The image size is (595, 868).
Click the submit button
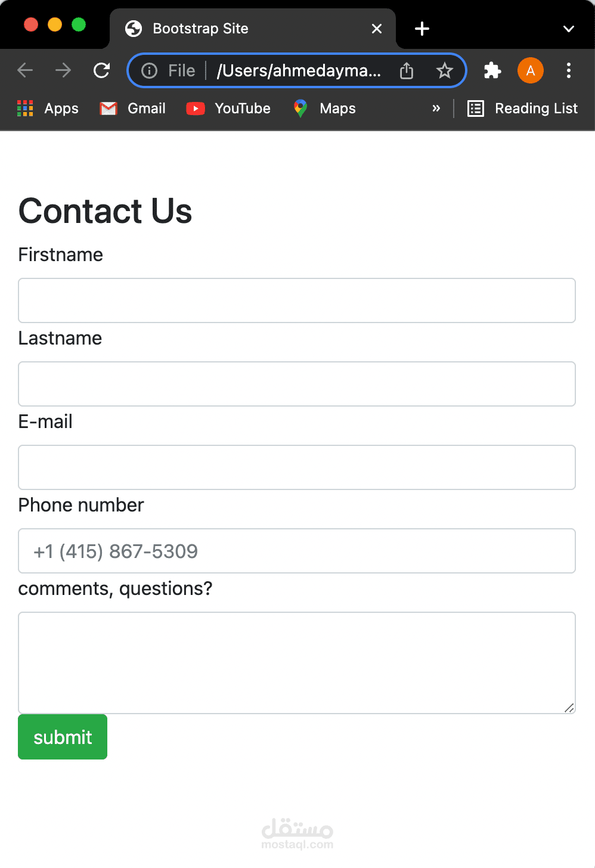(62, 737)
